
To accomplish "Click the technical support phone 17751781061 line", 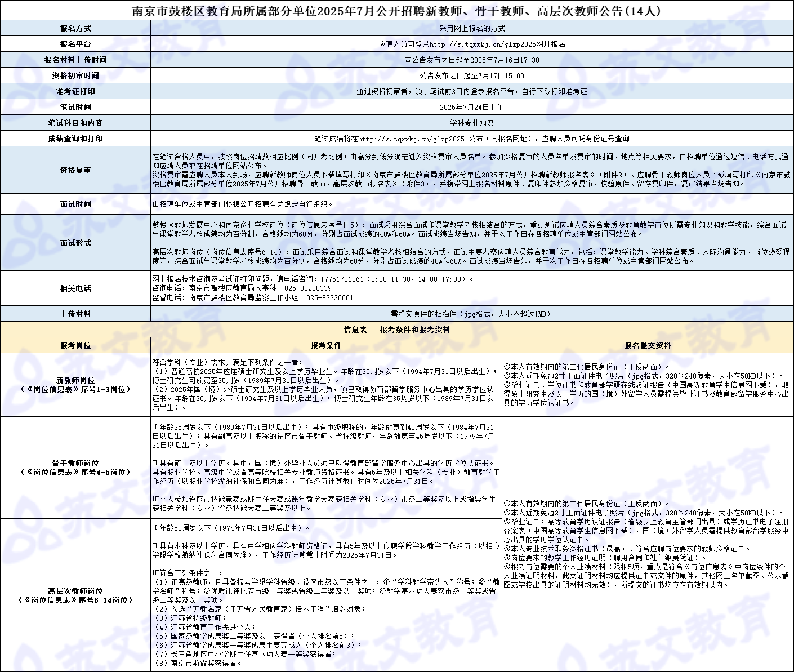I will tap(313, 279).
